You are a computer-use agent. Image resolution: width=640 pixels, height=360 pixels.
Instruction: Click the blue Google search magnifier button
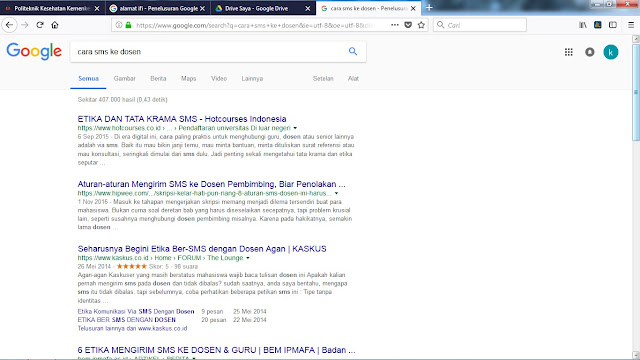click(x=353, y=51)
